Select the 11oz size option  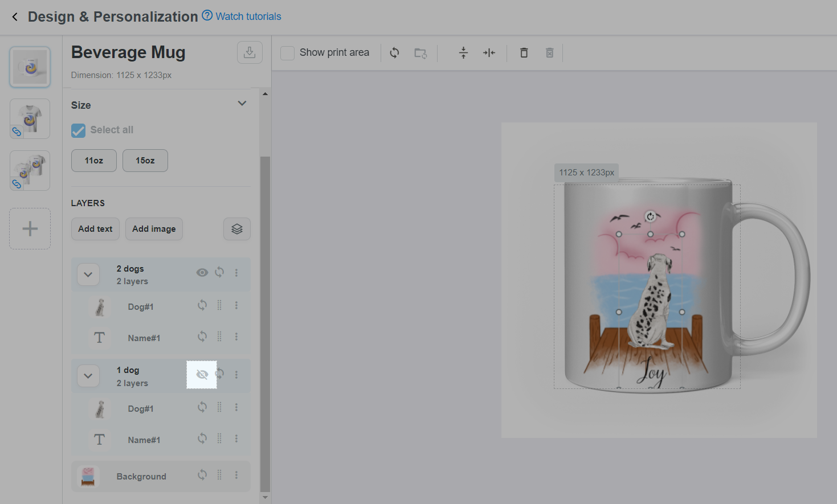coord(94,161)
